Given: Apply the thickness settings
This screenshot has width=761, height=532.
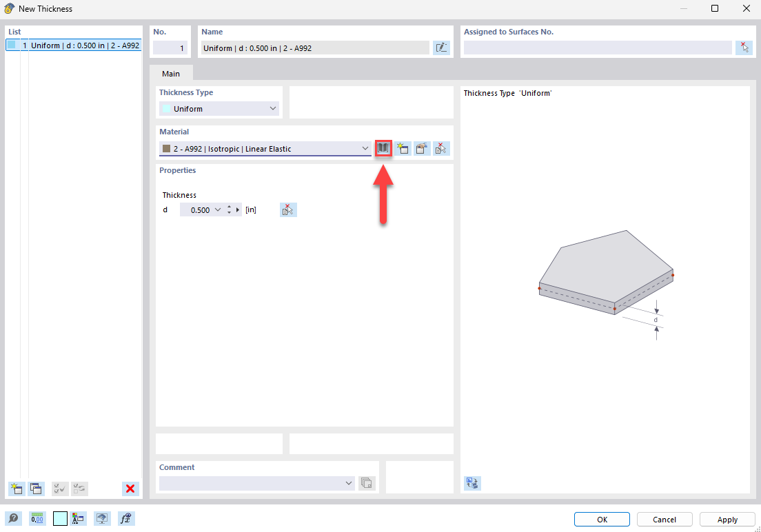Looking at the screenshot, I should 727,519.
